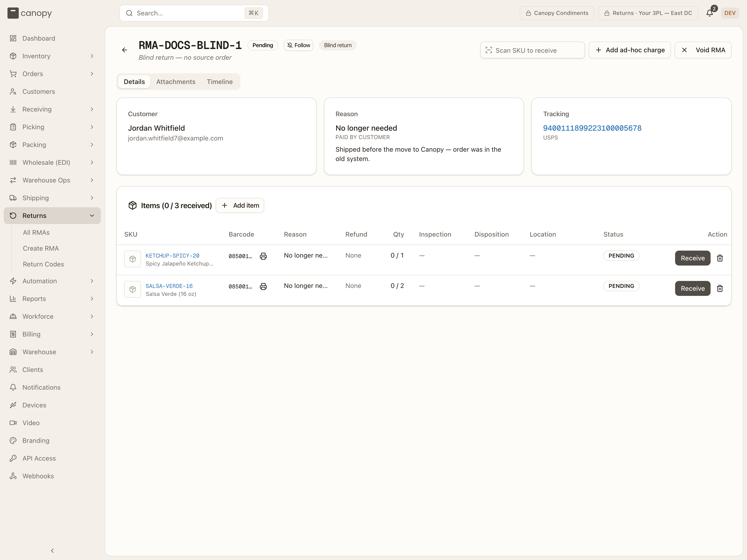Open Branding in the sidebar
The image size is (747, 560).
pyautogui.click(x=52, y=441)
